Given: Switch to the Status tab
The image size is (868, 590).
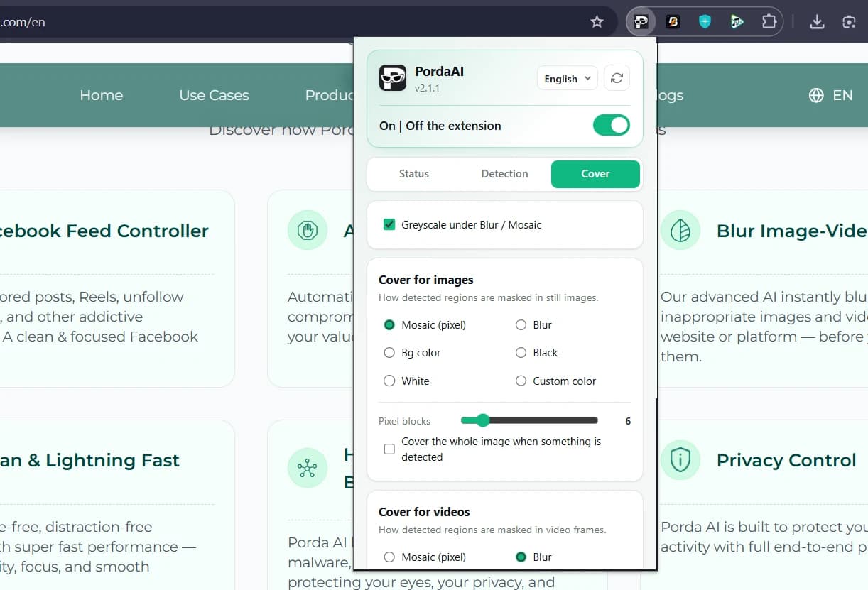Looking at the screenshot, I should coord(414,174).
